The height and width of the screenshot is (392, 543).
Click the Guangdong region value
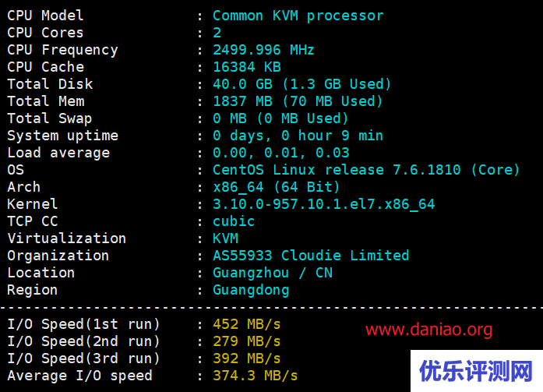pos(251,290)
